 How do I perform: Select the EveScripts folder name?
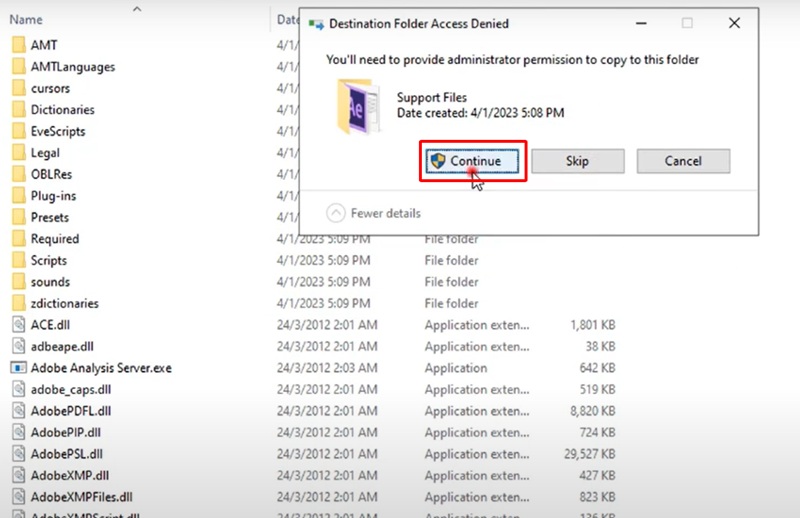click(58, 131)
